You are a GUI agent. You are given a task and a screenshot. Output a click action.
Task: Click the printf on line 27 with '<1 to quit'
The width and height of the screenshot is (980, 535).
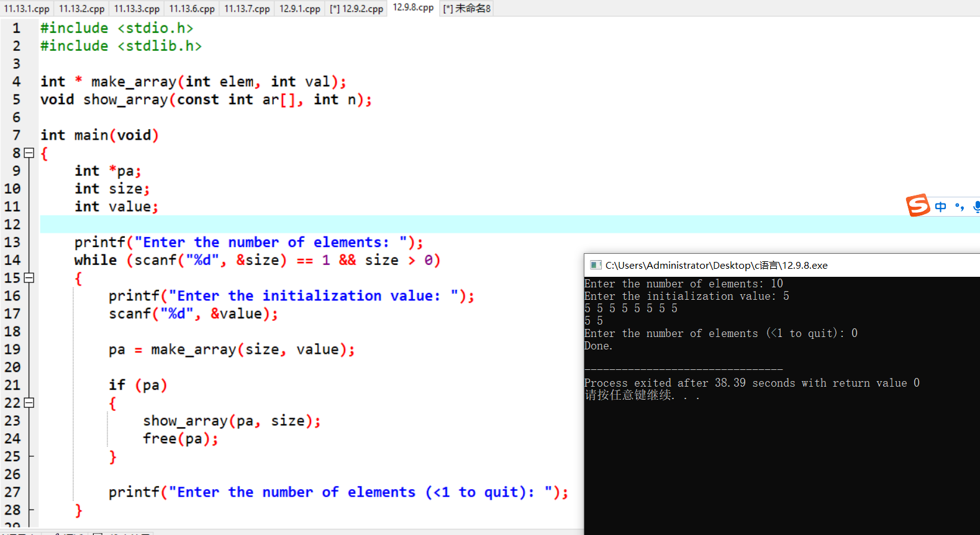point(338,492)
